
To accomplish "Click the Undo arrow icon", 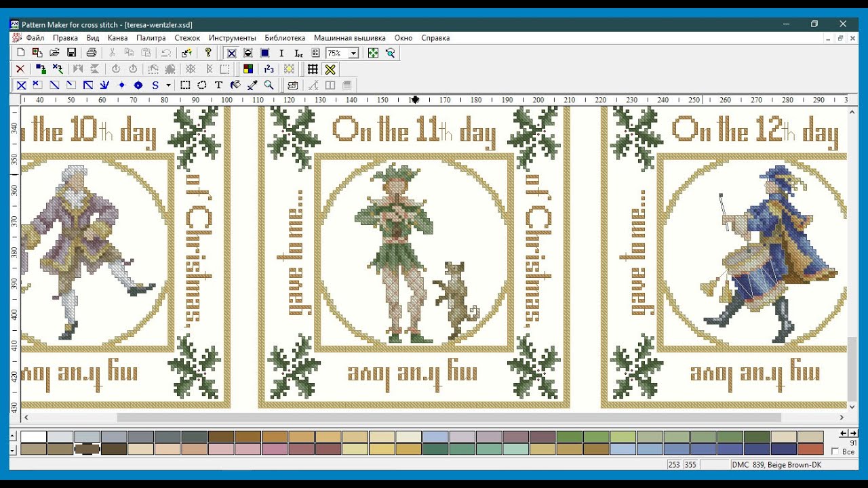I will click(x=166, y=53).
